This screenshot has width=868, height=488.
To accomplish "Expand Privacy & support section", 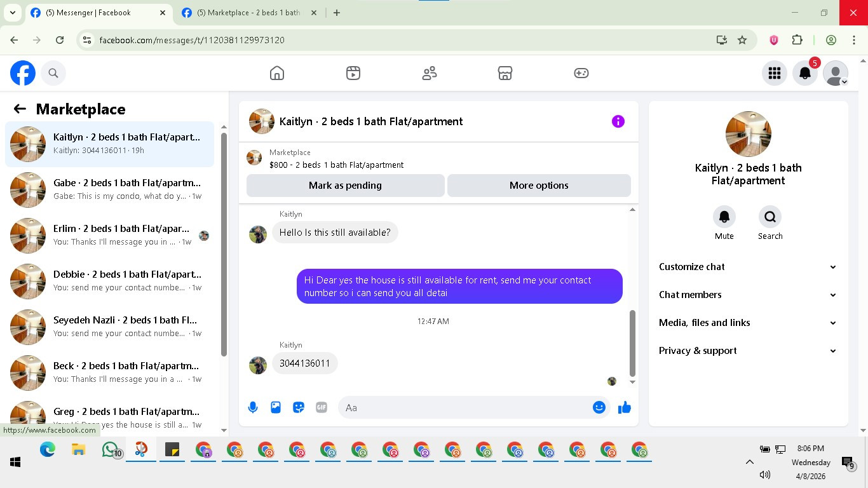I will click(748, 351).
